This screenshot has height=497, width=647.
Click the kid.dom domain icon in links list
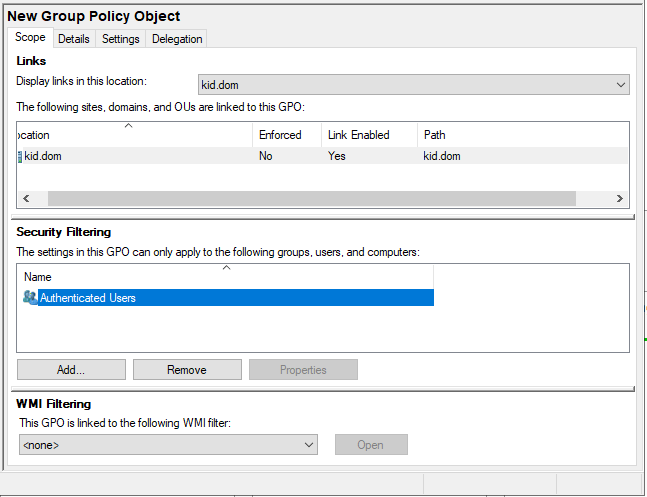coord(20,156)
